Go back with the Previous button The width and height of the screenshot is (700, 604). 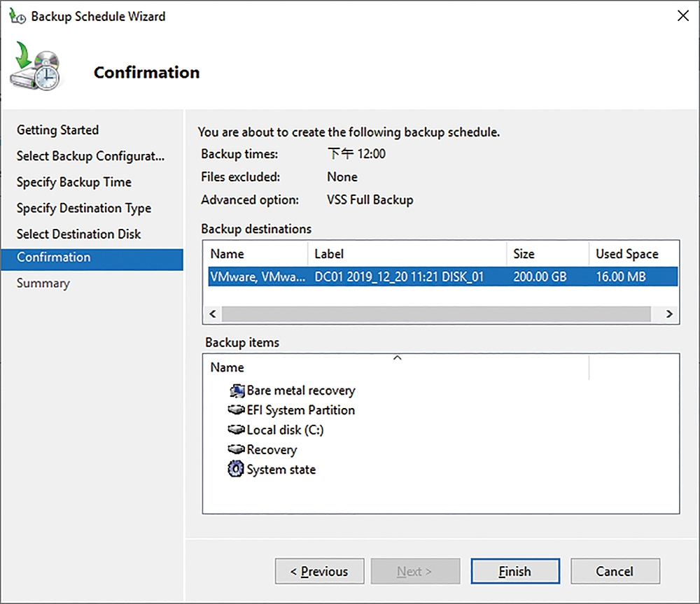[x=320, y=571]
